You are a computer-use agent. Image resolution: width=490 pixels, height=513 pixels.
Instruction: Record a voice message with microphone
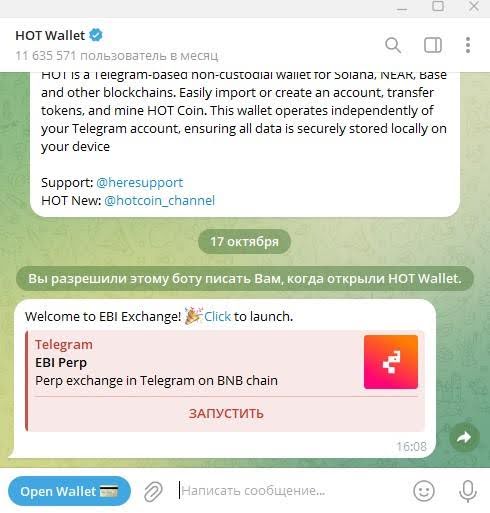pyautogui.click(x=468, y=491)
